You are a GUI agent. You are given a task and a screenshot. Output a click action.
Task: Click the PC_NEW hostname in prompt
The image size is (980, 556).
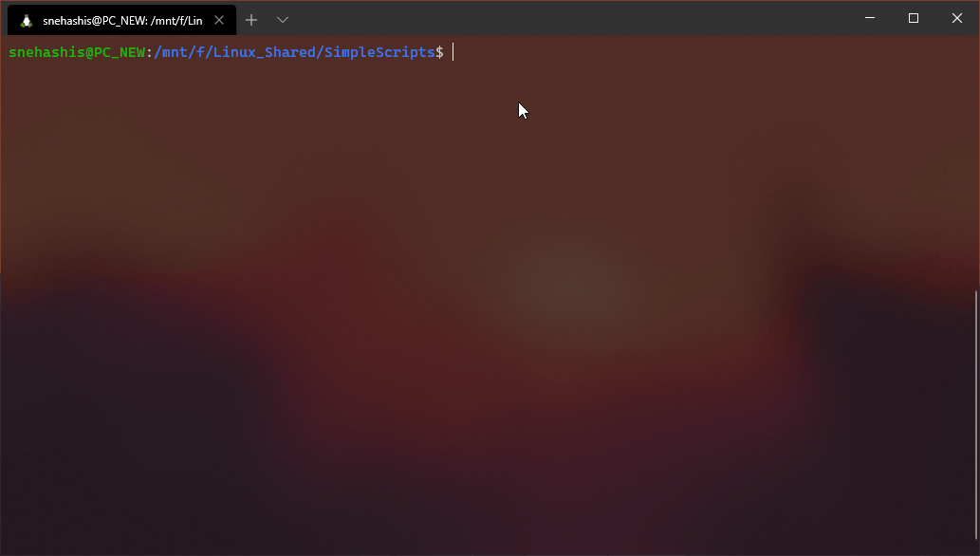pos(120,52)
